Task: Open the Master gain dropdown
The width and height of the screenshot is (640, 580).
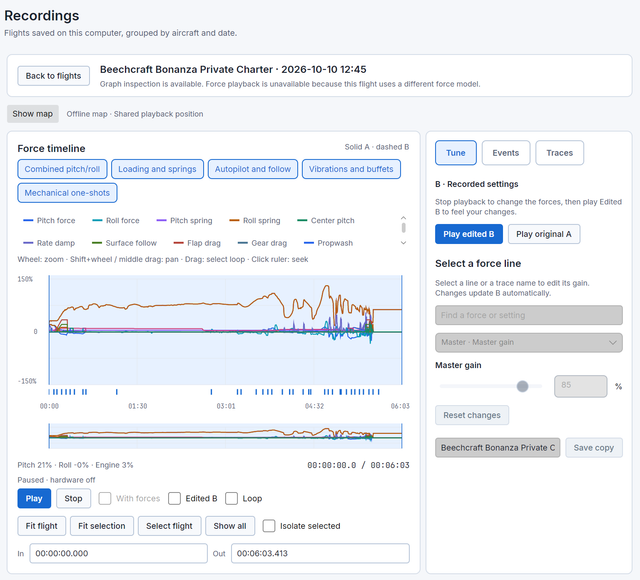Action: click(529, 342)
